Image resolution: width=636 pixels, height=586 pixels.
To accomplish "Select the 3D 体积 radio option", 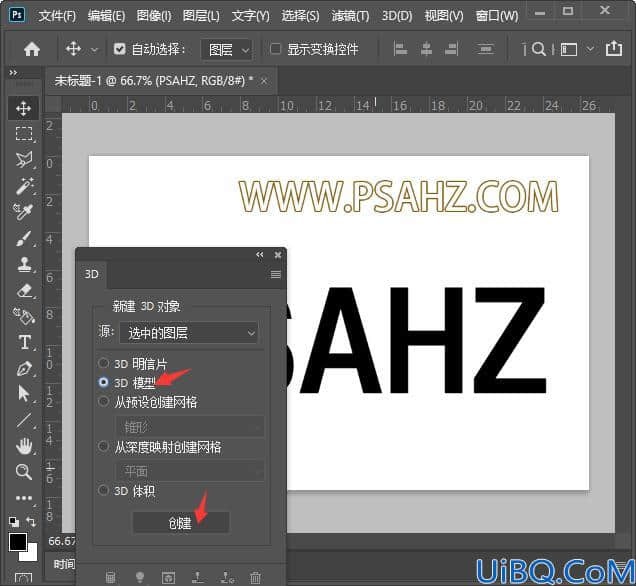I will tap(103, 490).
